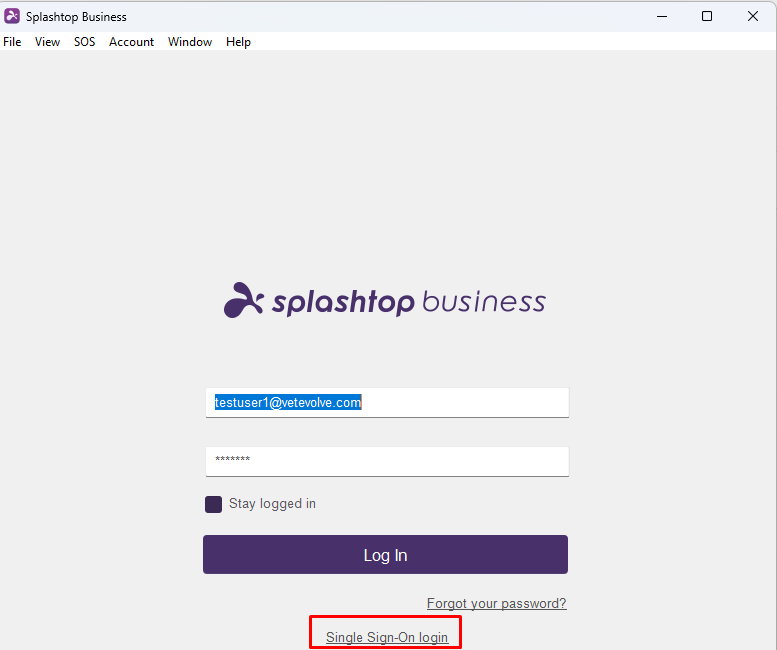The width and height of the screenshot is (777, 650).
Task: Open the File menu
Action: pos(12,42)
